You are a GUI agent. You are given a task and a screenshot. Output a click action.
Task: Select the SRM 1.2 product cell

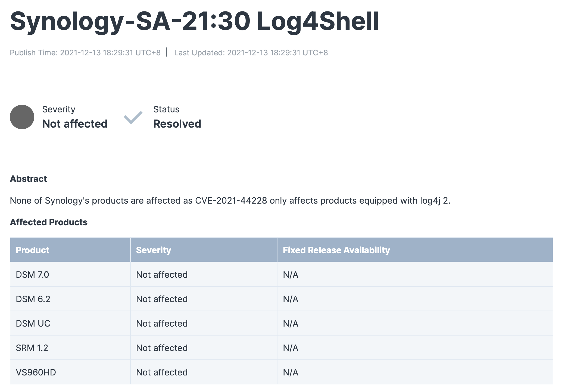pyautogui.click(x=32, y=348)
